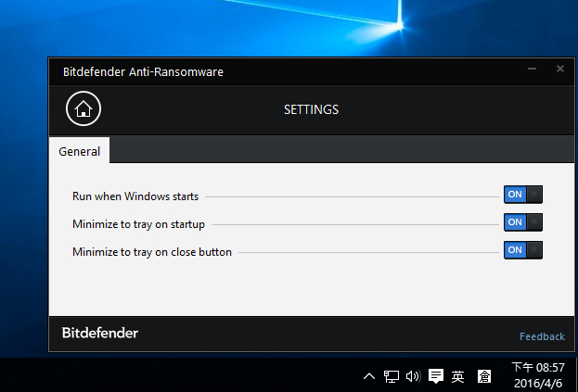Open the volume speaker tray icon
Viewport: 578px width, 392px height.
coord(413,376)
